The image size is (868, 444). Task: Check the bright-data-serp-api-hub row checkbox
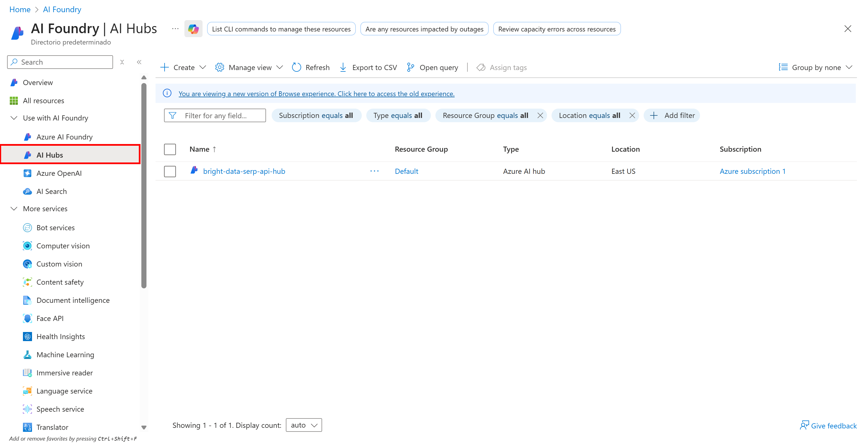(x=170, y=171)
